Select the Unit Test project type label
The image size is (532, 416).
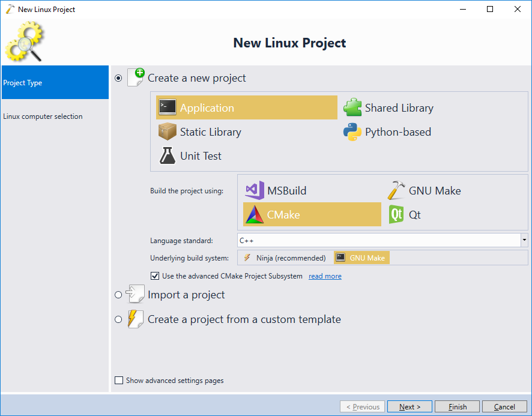pos(201,155)
